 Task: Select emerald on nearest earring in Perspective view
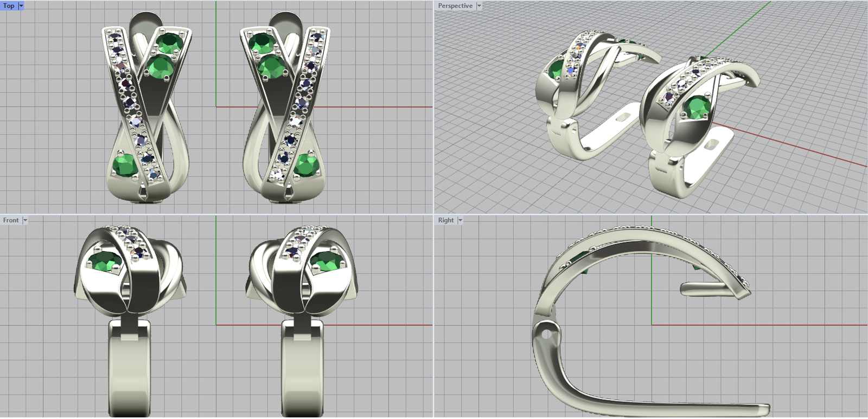point(696,107)
